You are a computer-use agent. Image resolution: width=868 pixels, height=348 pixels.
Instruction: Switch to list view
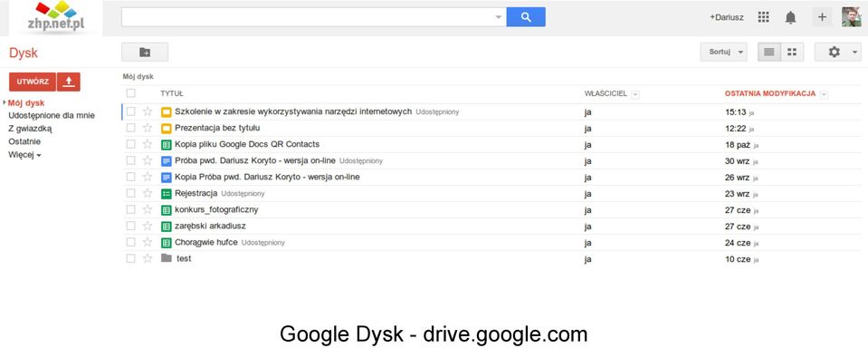[768, 52]
